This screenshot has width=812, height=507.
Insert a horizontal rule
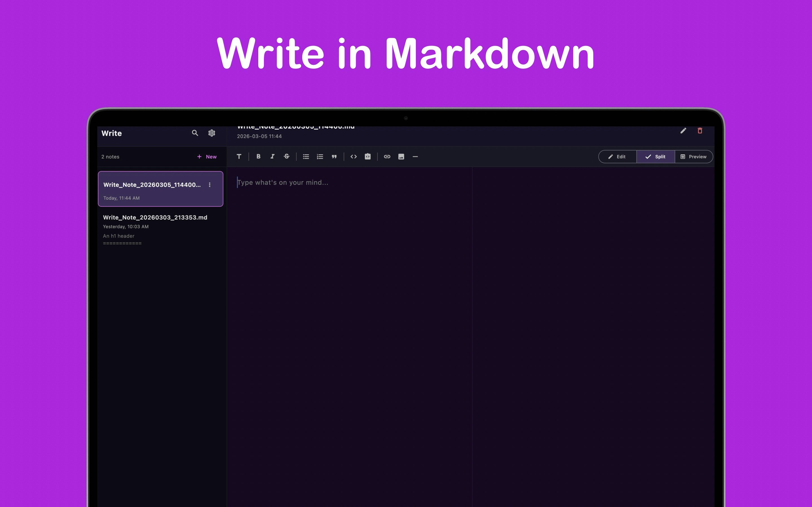[x=415, y=157]
